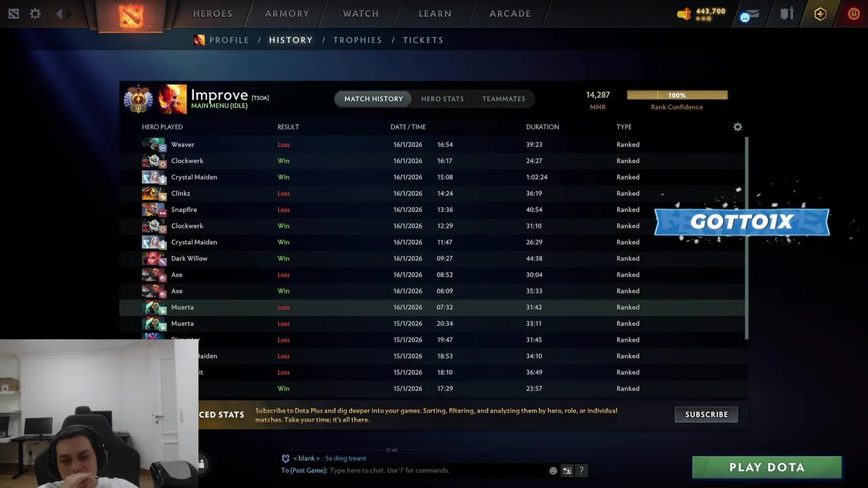Click the 14,287 MMR value
Image resolution: width=868 pixels, height=488 pixels.
click(598, 95)
